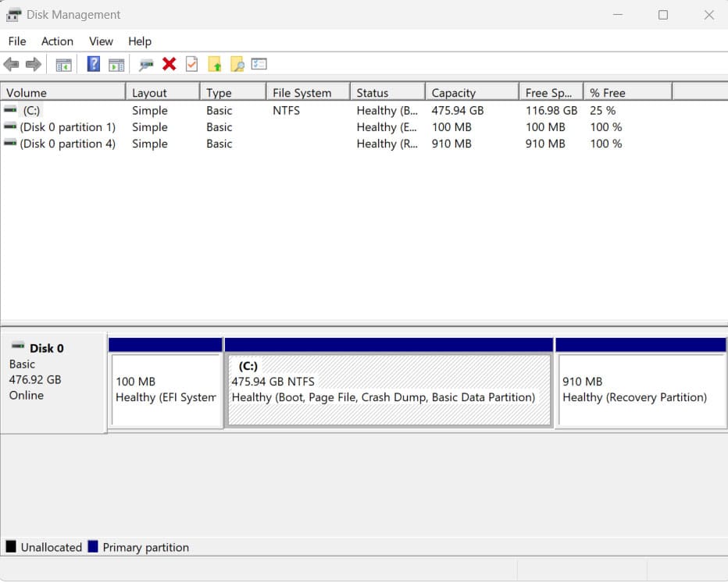Sort by the Capacity column header
The height and width of the screenshot is (583, 728).
point(472,93)
